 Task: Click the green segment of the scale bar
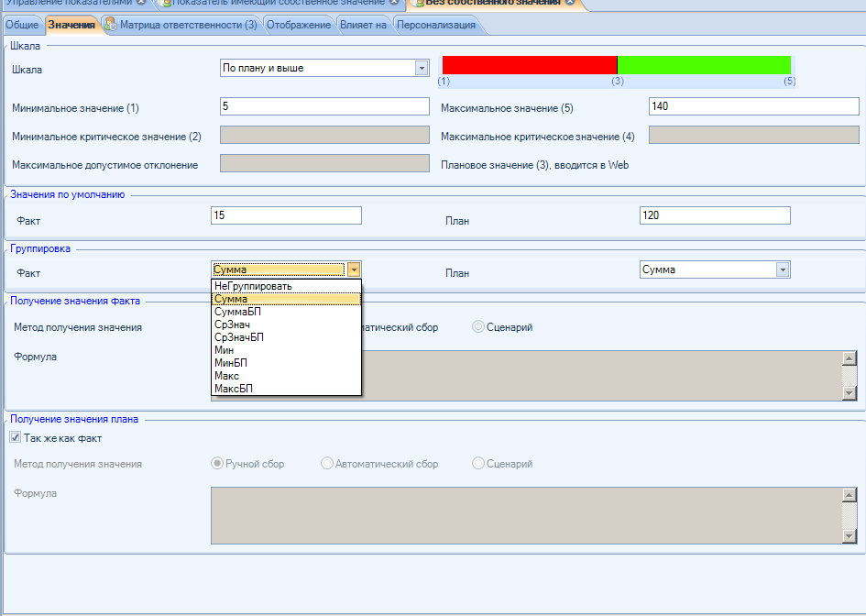click(704, 64)
